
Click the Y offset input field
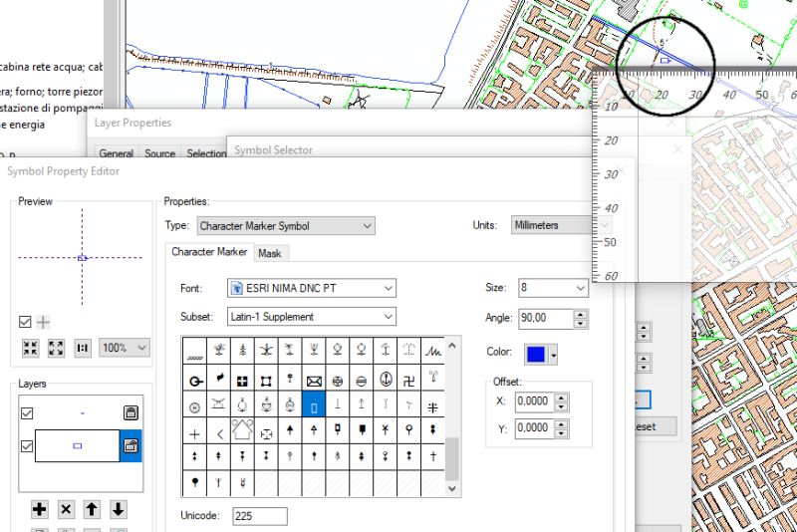(535, 428)
